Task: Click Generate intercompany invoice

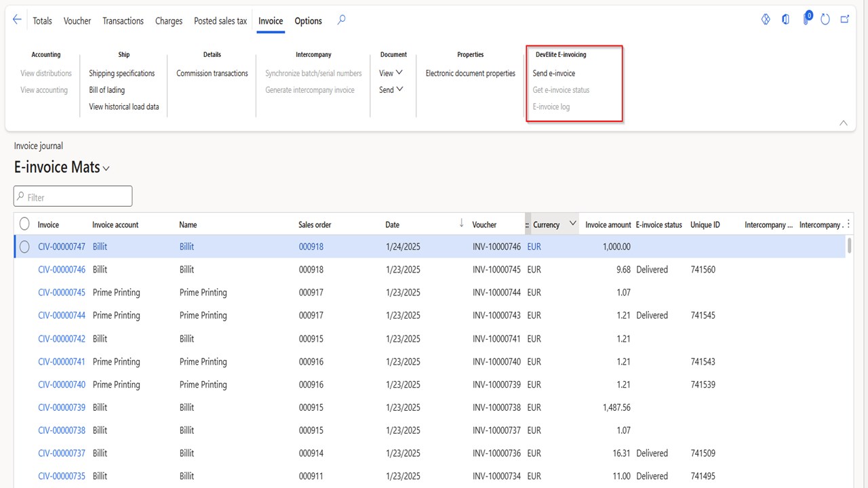Action: pyautogui.click(x=310, y=90)
